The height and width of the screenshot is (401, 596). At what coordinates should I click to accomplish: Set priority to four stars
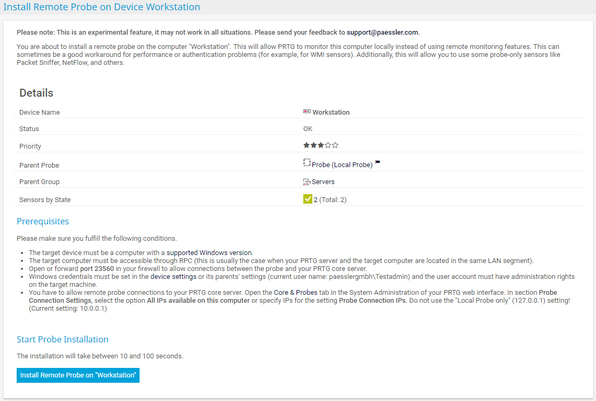tap(328, 145)
